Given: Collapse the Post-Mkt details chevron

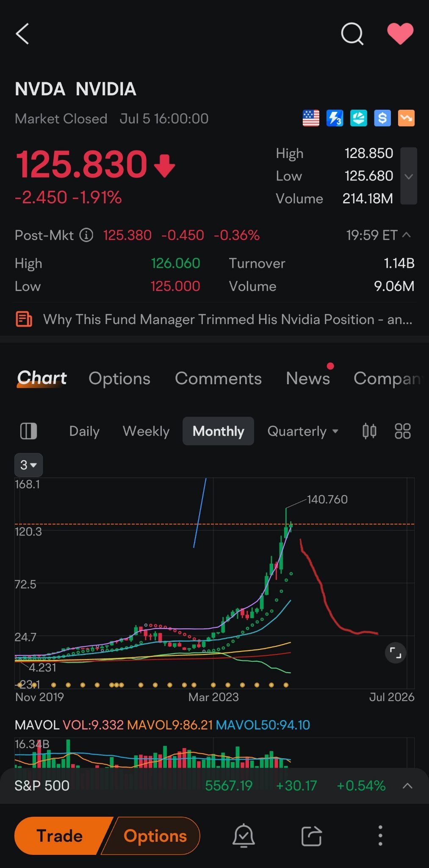Looking at the screenshot, I should pos(406,235).
